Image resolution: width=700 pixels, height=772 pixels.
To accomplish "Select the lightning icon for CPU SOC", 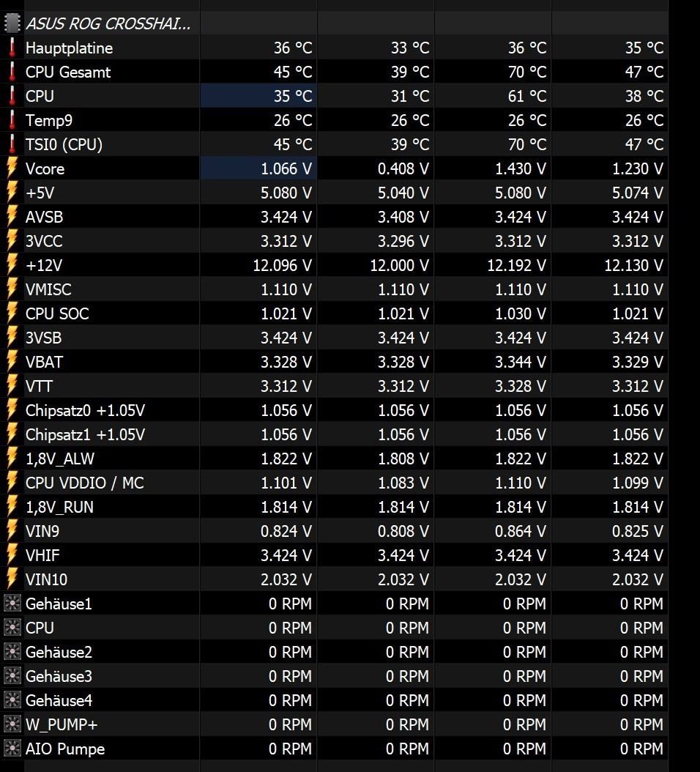I will click(x=12, y=313).
